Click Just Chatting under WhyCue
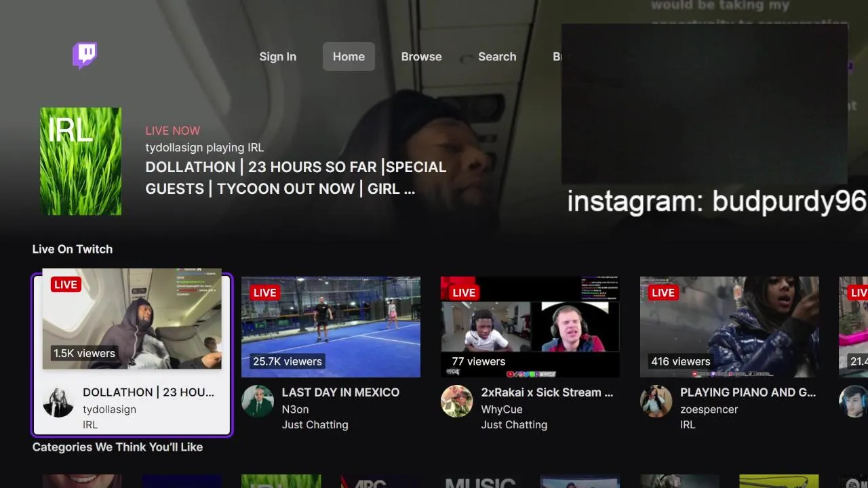 point(514,425)
